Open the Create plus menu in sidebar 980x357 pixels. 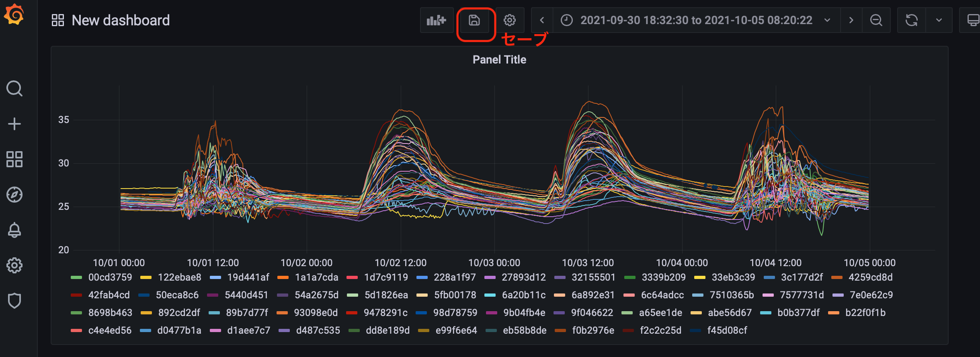pos(14,124)
